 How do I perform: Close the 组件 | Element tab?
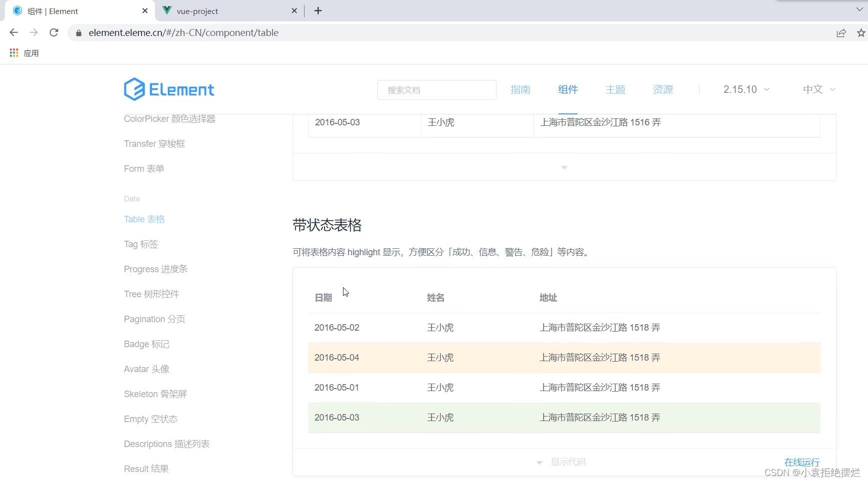click(x=145, y=10)
